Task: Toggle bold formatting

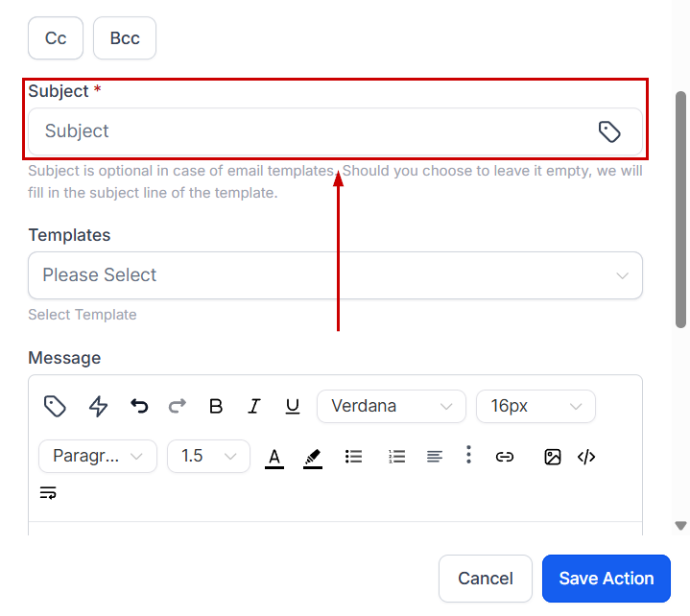Action: coord(216,406)
